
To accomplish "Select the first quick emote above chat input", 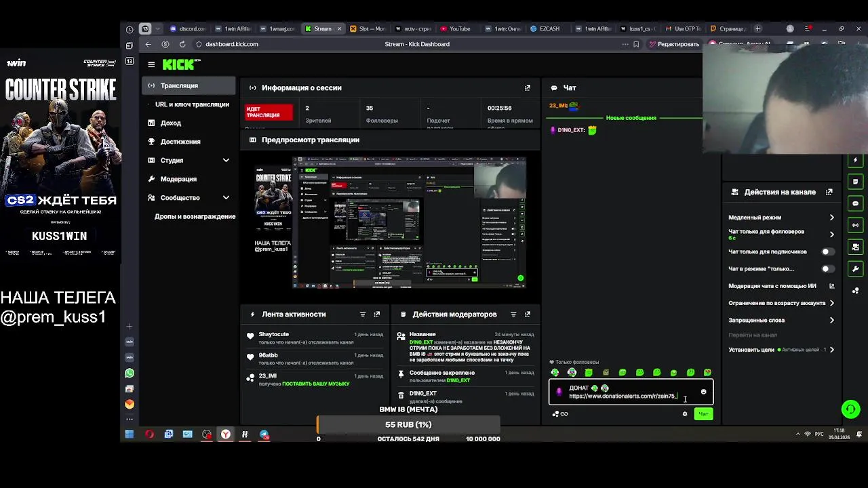I will [x=555, y=372].
